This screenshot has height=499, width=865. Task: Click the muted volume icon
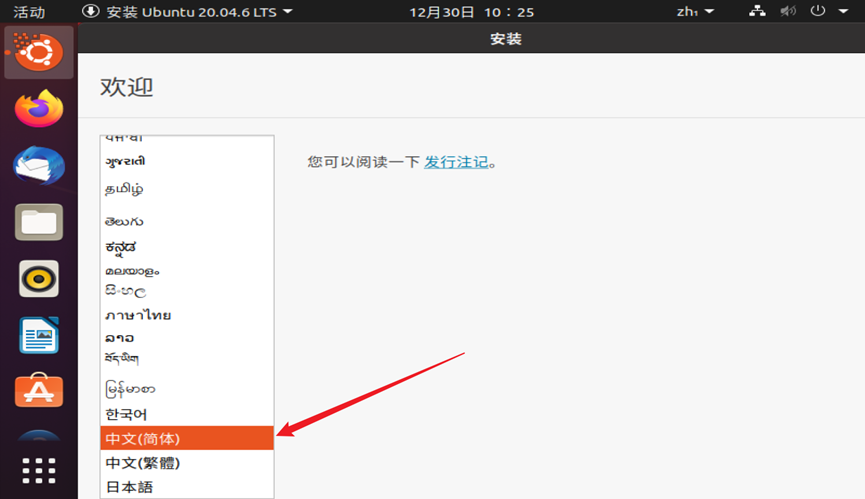[787, 11]
